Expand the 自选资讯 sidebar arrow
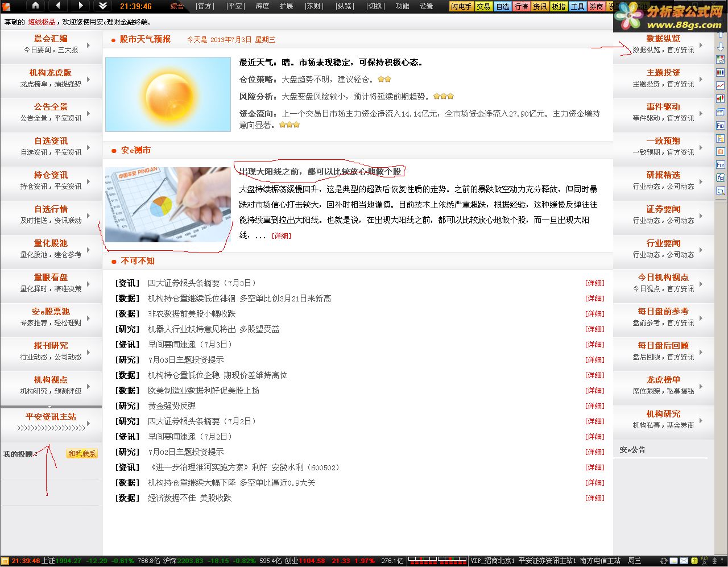 89,147
